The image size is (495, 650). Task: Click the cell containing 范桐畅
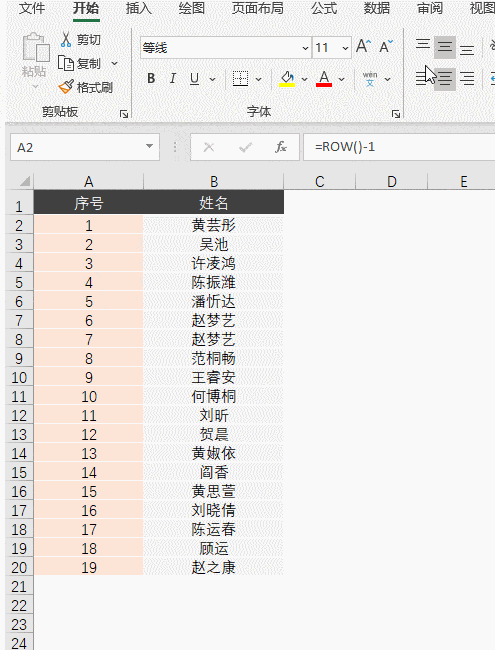tap(214, 358)
